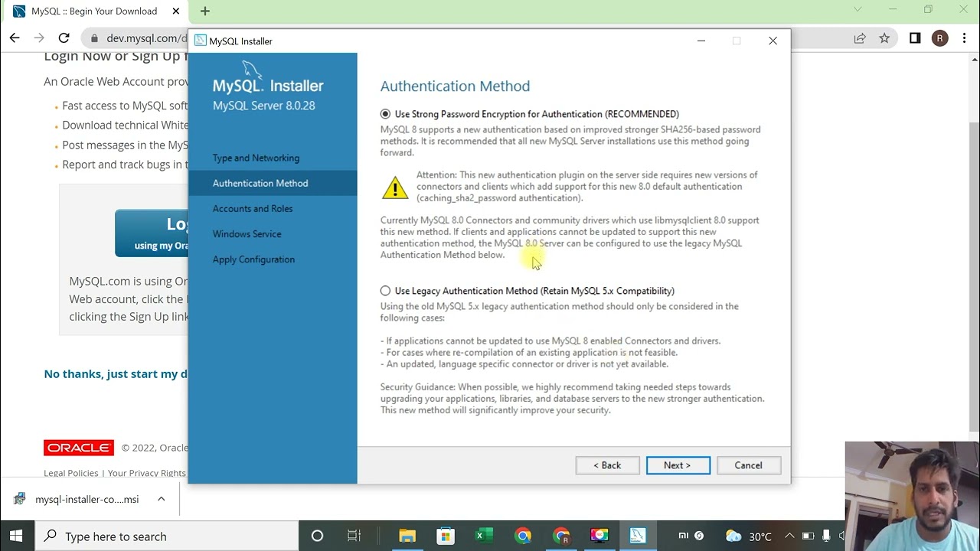This screenshot has height=551, width=980.
Task: Open the Windows Start menu
Action: (x=16, y=536)
